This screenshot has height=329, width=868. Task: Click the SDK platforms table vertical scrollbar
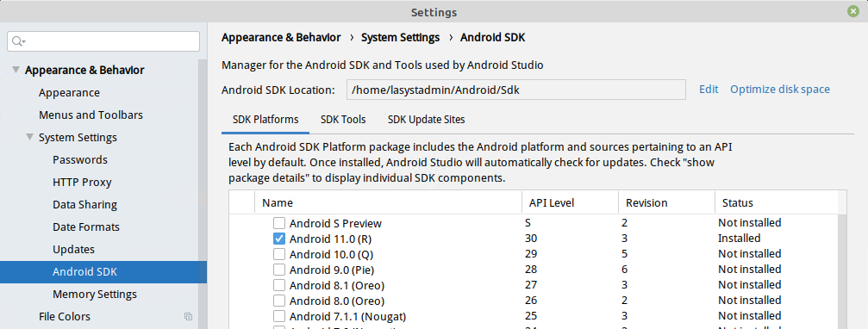coord(842,271)
